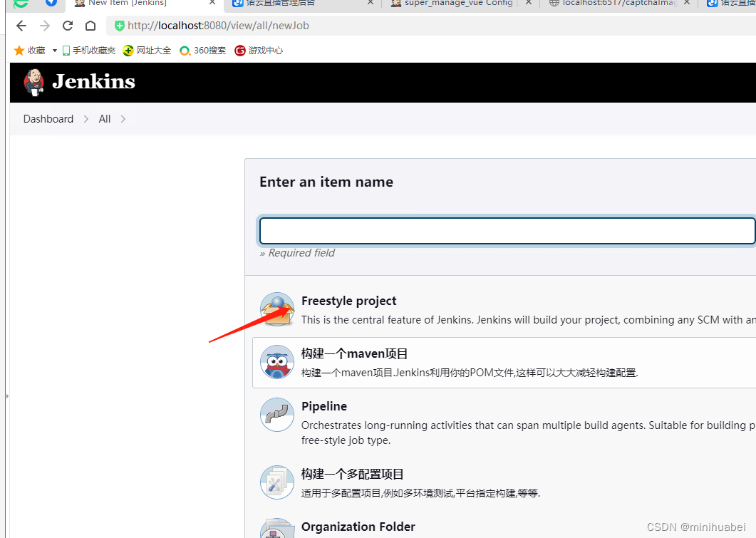
Task: Click the Jenkins butler logo icon
Action: tap(33, 82)
